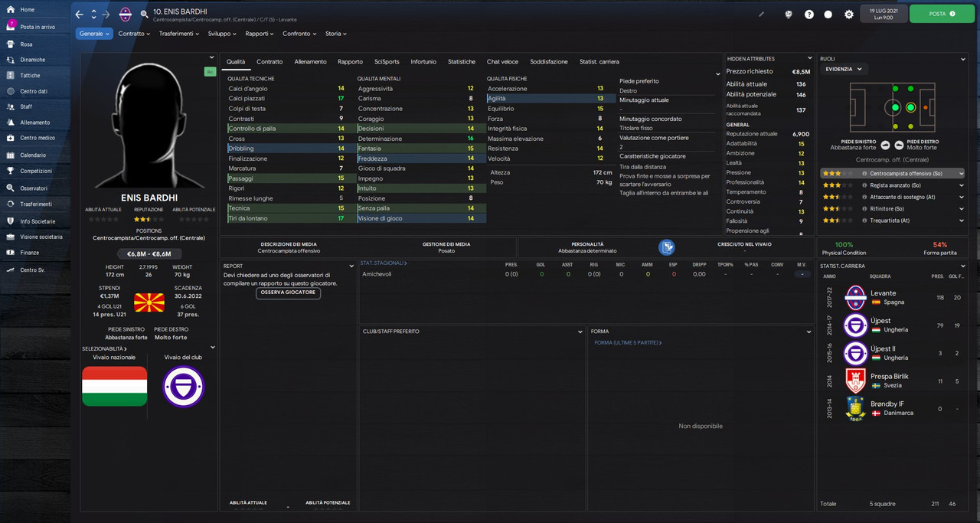Open the help question mark icon

click(x=809, y=14)
